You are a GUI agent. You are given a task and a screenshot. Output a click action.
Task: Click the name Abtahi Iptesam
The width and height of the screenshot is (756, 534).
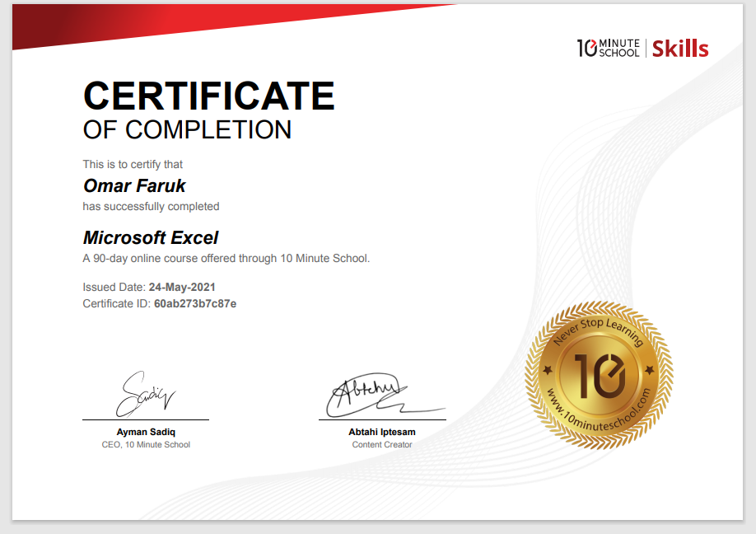(x=382, y=432)
